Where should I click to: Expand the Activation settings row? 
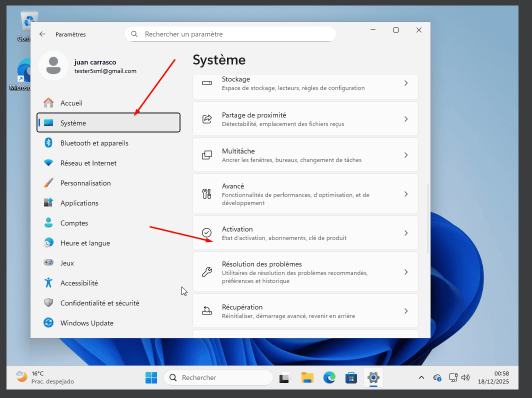[x=305, y=232]
